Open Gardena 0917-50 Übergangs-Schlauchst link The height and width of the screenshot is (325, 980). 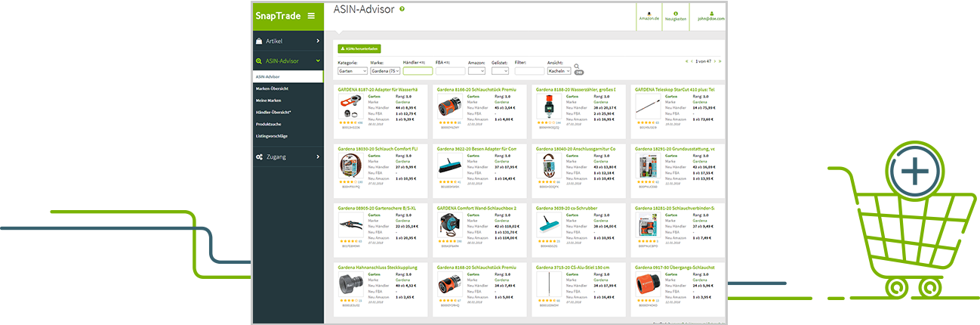(674, 267)
